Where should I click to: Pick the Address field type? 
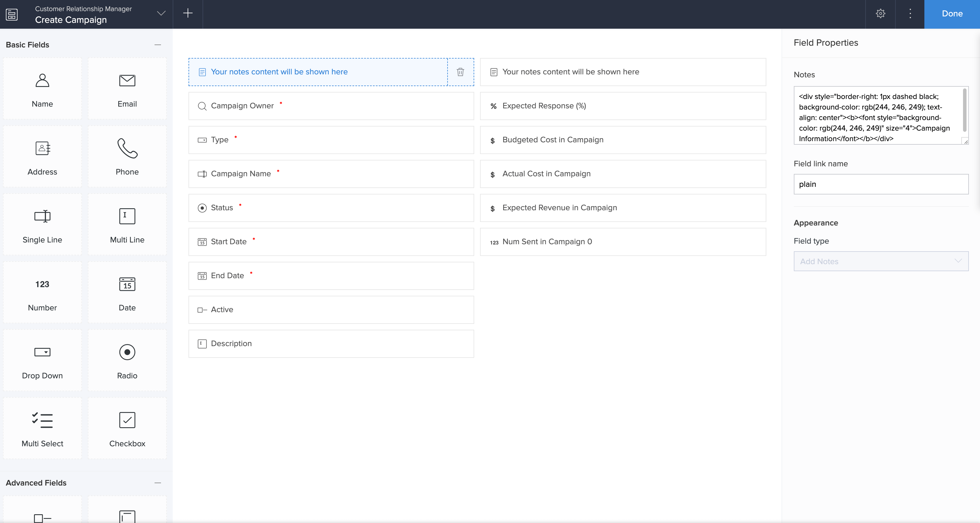(x=42, y=156)
